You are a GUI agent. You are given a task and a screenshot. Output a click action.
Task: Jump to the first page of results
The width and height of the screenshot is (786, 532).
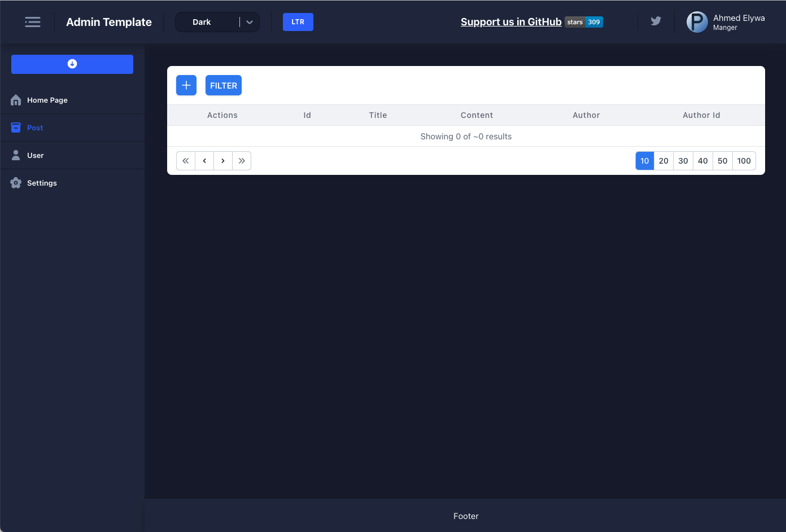pyautogui.click(x=186, y=161)
